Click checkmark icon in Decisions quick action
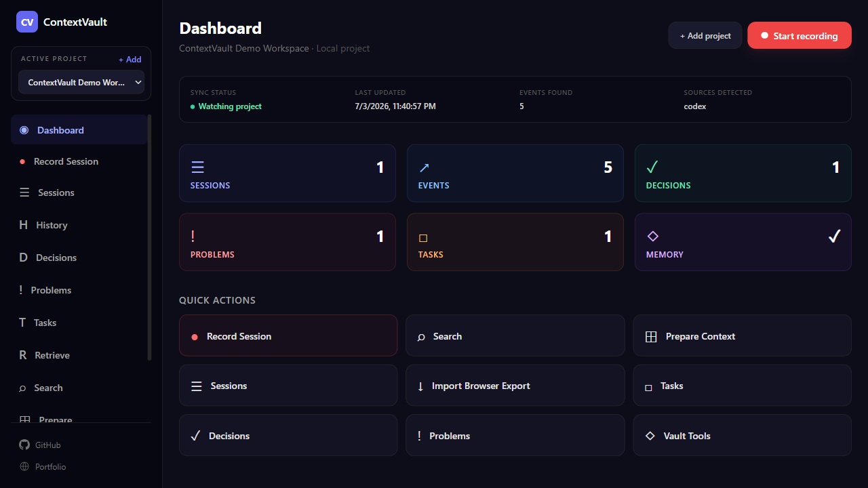The image size is (868, 488). pyautogui.click(x=195, y=436)
